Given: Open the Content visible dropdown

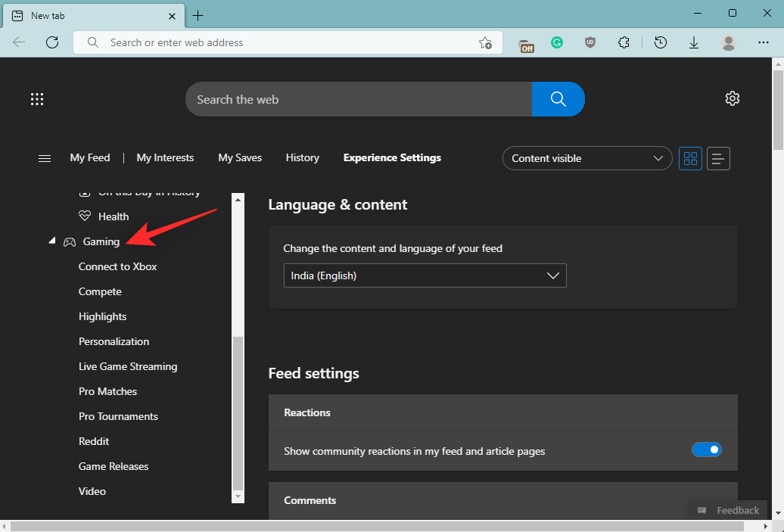Looking at the screenshot, I should tap(586, 158).
